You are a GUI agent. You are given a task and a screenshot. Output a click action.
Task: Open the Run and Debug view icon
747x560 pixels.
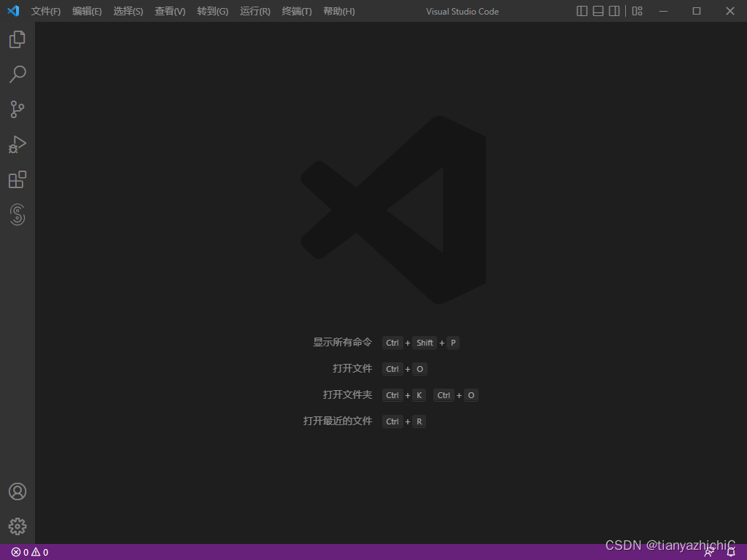point(18,144)
